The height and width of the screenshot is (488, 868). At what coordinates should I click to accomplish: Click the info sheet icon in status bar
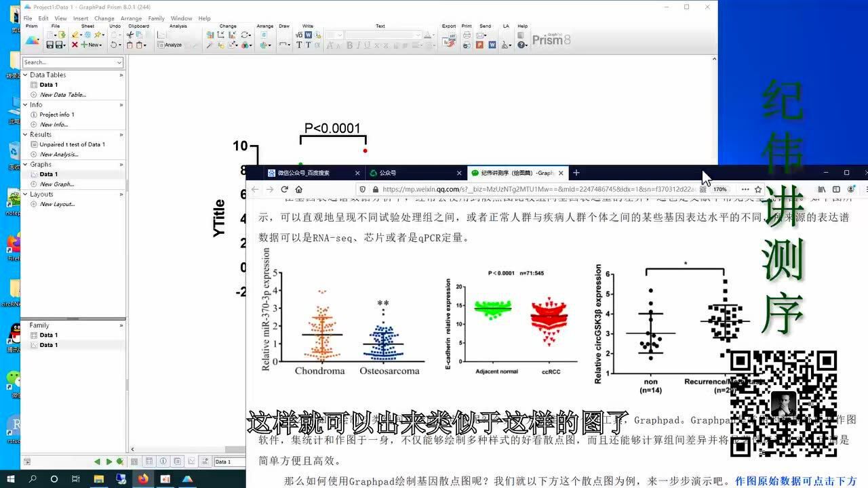tap(163, 462)
